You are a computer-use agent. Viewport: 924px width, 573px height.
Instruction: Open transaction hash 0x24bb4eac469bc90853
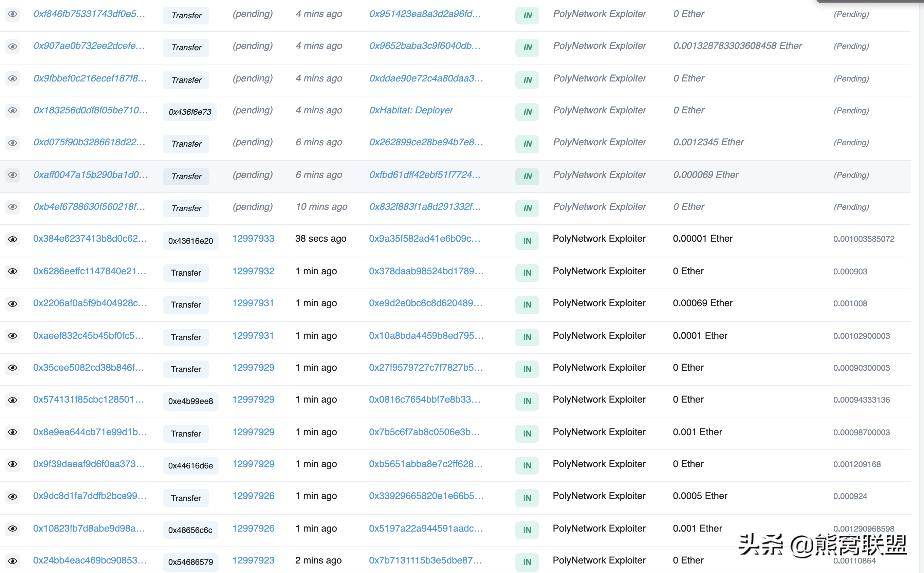[90, 560]
